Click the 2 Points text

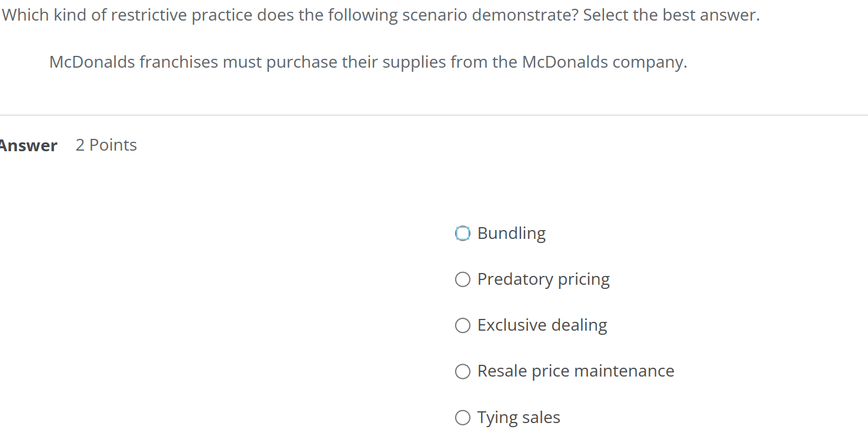point(106,145)
